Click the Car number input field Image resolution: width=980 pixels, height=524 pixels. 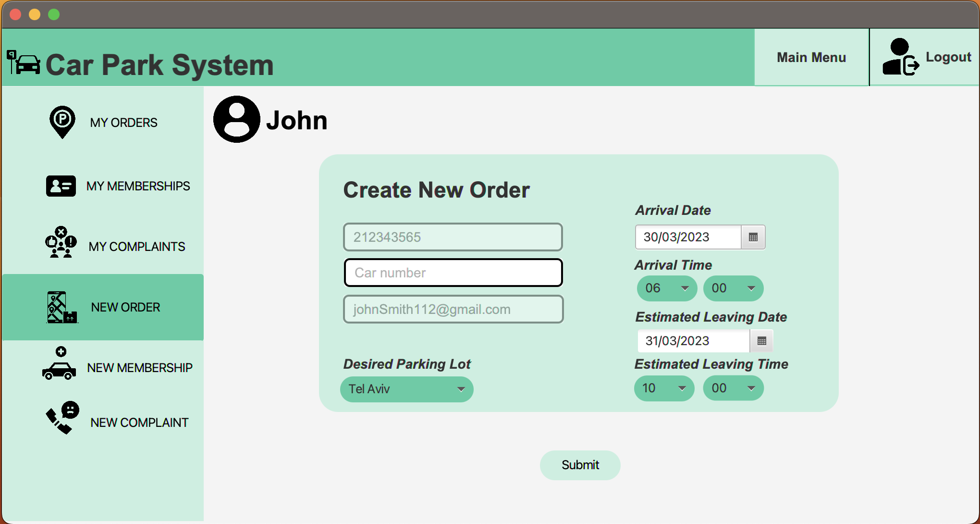point(453,273)
